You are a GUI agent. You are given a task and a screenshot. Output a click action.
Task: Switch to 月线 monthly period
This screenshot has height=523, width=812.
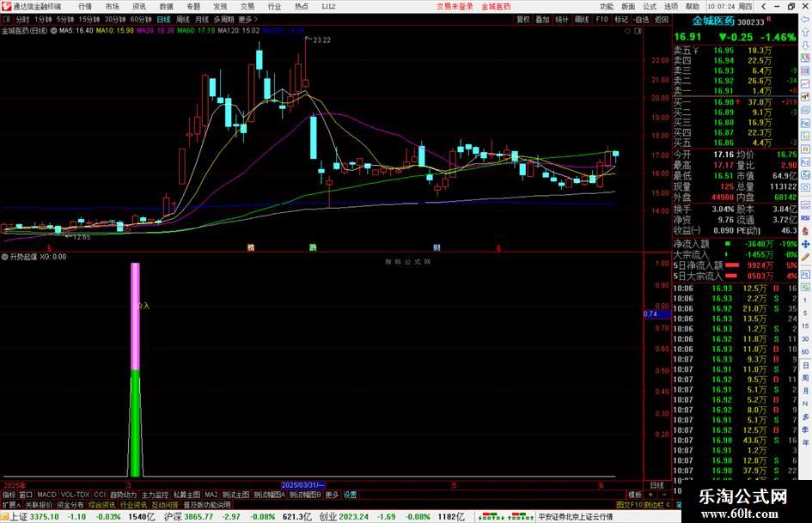[202, 20]
